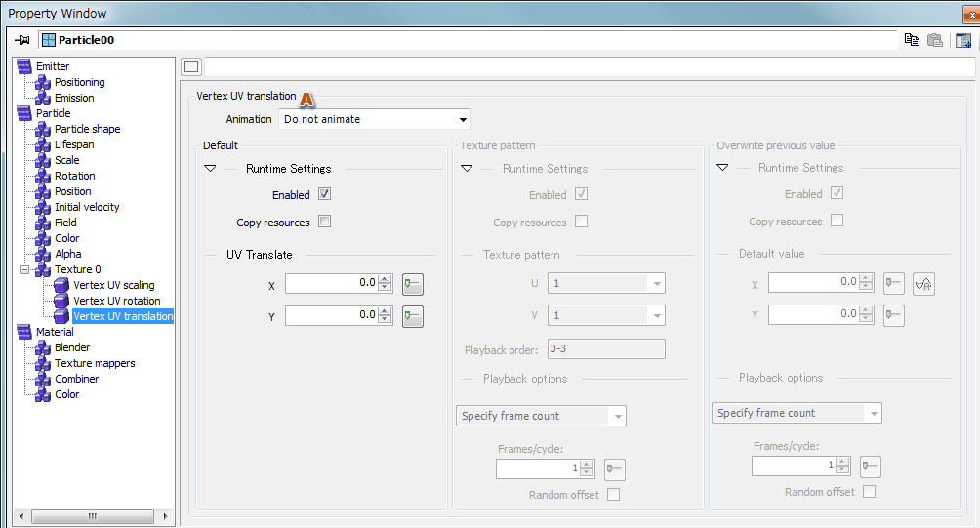
Task: Click the pin icon beside Particle00
Action: pyautogui.click(x=23, y=40)
